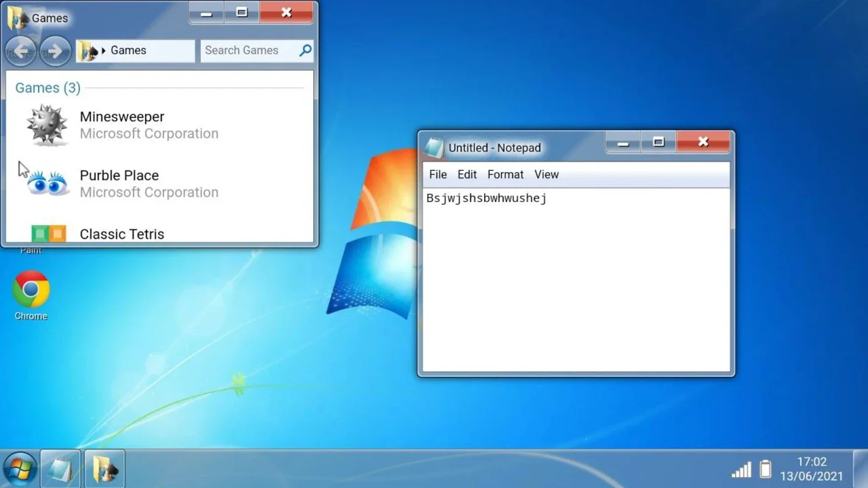Select the Classic Tetris title text
This screenshot has width=868, height=488.
coord(122,234)
